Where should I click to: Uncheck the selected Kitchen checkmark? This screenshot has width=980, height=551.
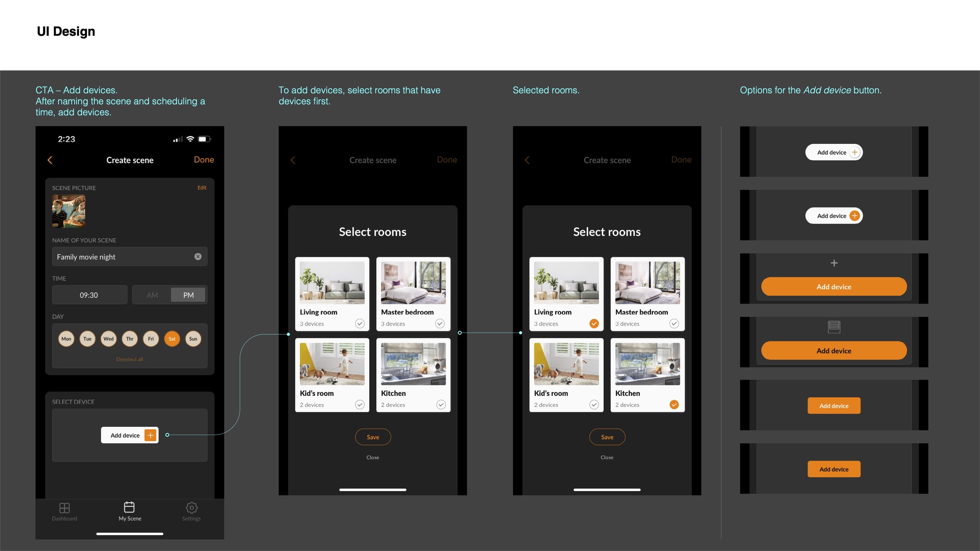(674, 404)
